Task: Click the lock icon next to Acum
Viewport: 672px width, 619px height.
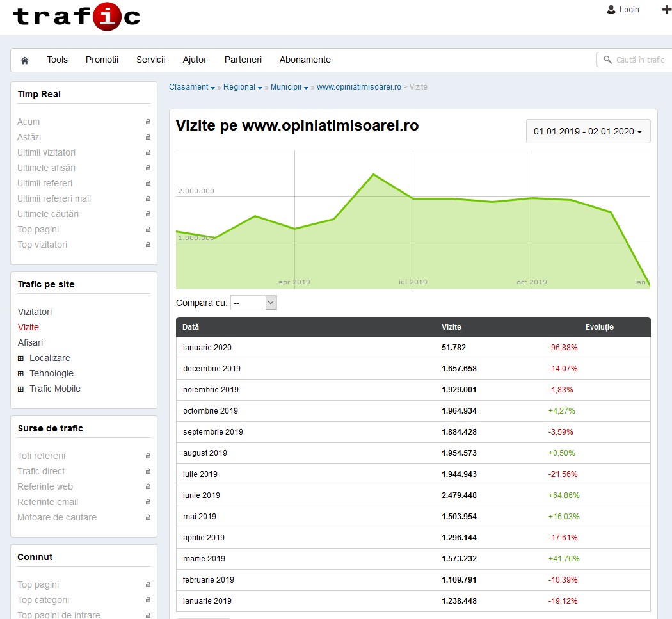Action: pyautogui.click(x=148, y=122)
